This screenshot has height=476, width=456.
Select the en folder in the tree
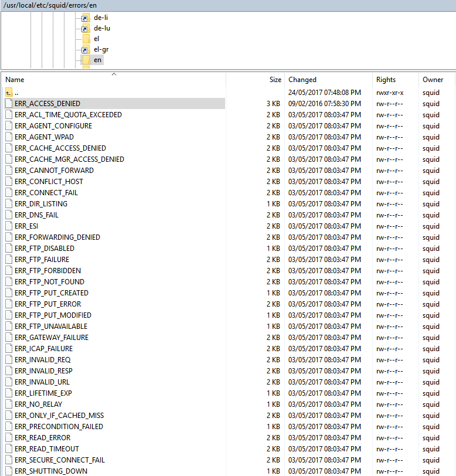click(92, 60)
